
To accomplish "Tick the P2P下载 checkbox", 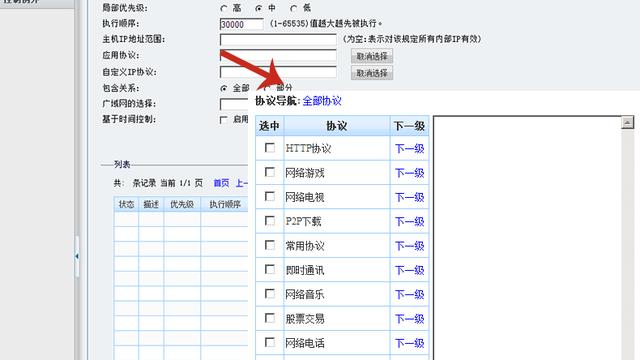I will (269, 221).
